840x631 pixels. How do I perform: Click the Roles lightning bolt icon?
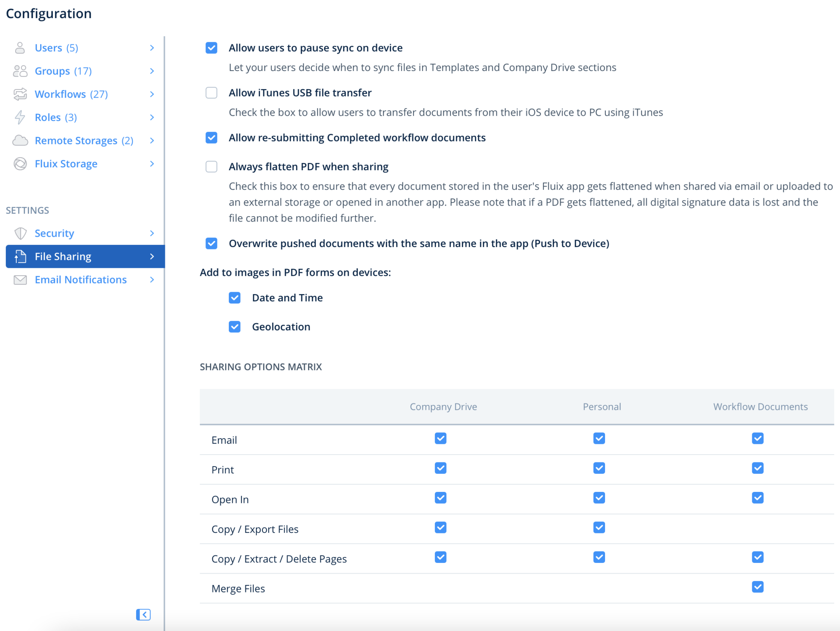click(x=20, y=117)
